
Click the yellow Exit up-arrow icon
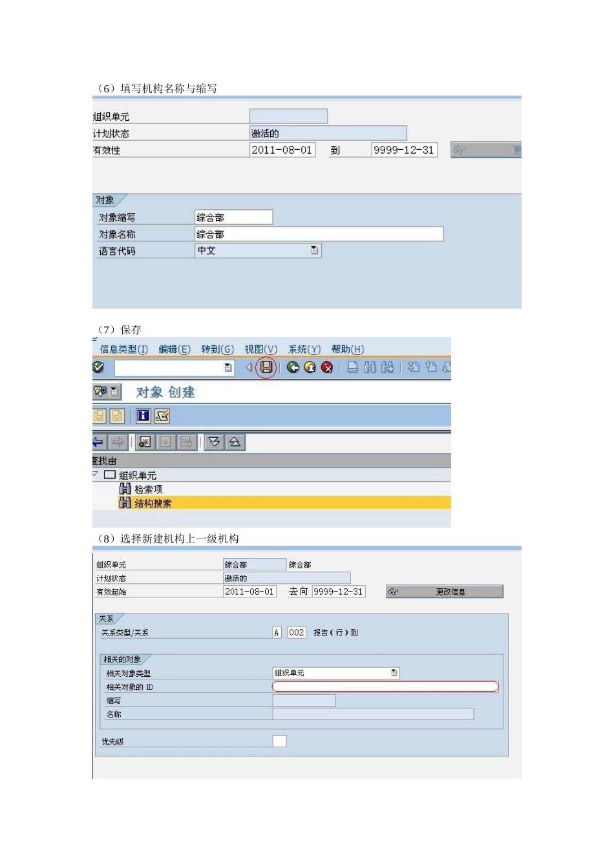310,367
